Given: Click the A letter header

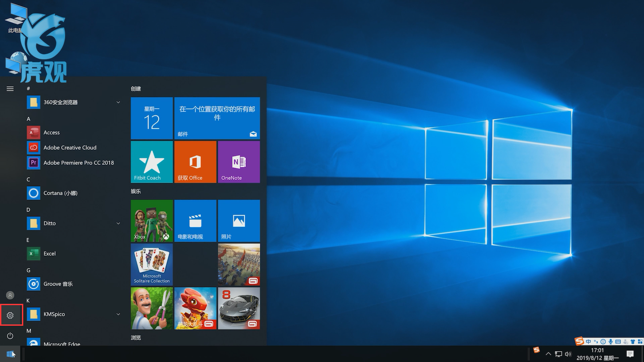Looking at the screenshot, I should 29,119.
